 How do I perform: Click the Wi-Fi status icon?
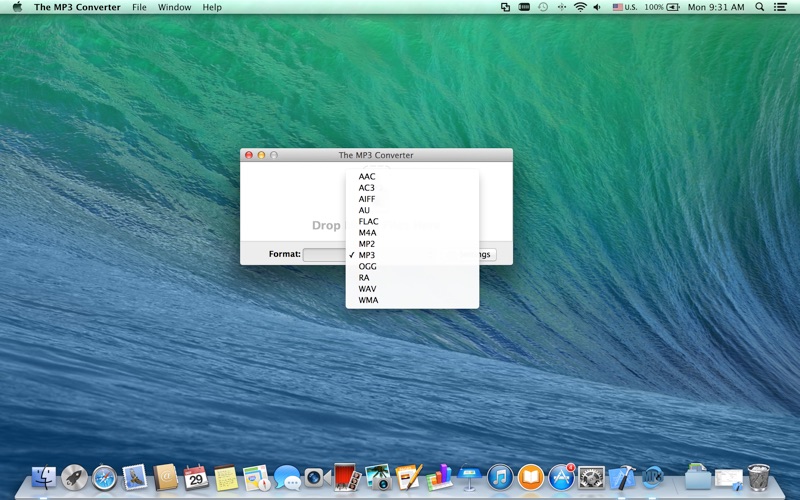580,7
